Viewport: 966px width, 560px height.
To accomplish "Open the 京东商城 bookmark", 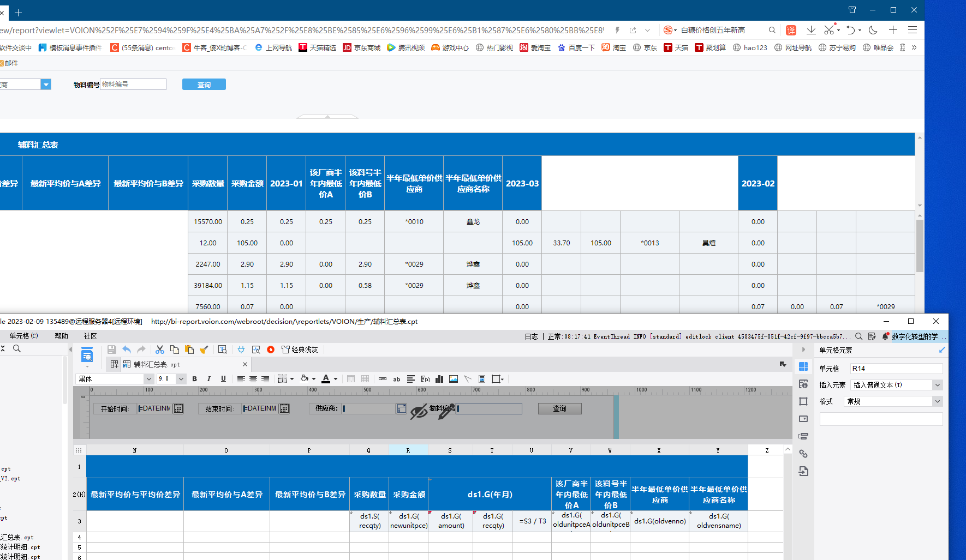I will (x=361, y=47).
